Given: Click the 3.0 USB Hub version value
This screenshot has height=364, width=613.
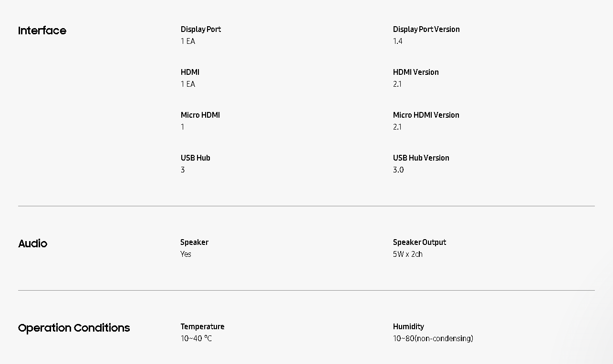Looking at the screenshot, I should 398,170.
